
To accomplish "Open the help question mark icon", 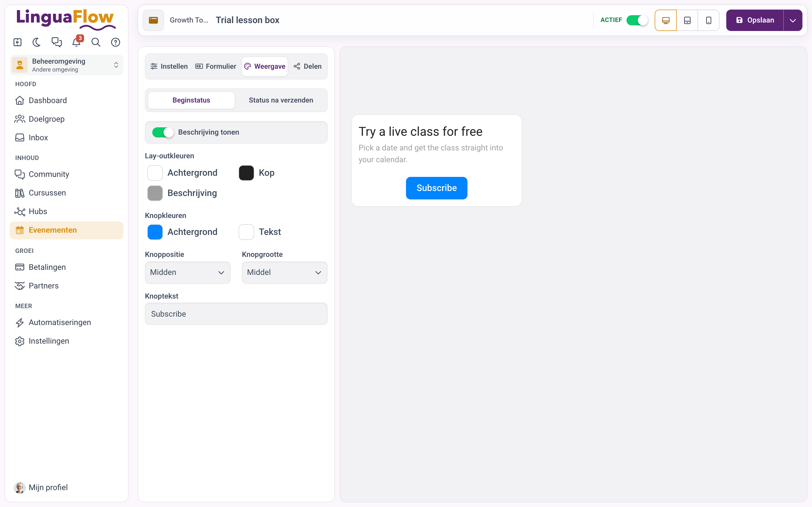I will [115, 42].
